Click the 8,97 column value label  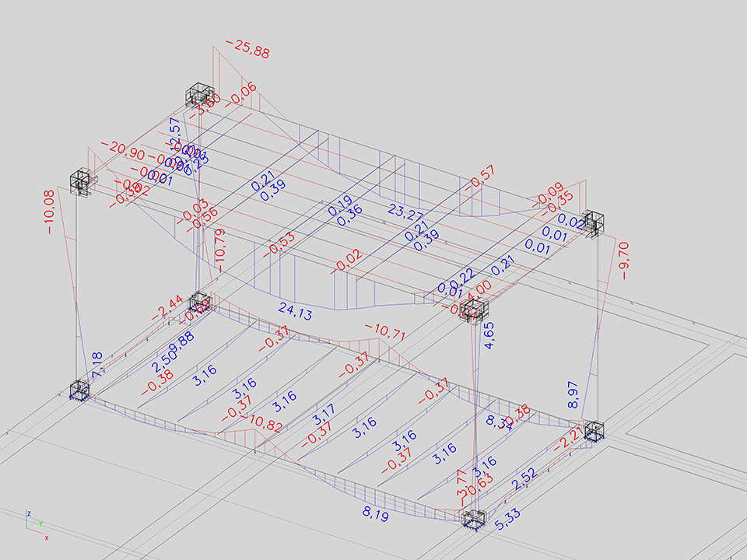(573, 395)
